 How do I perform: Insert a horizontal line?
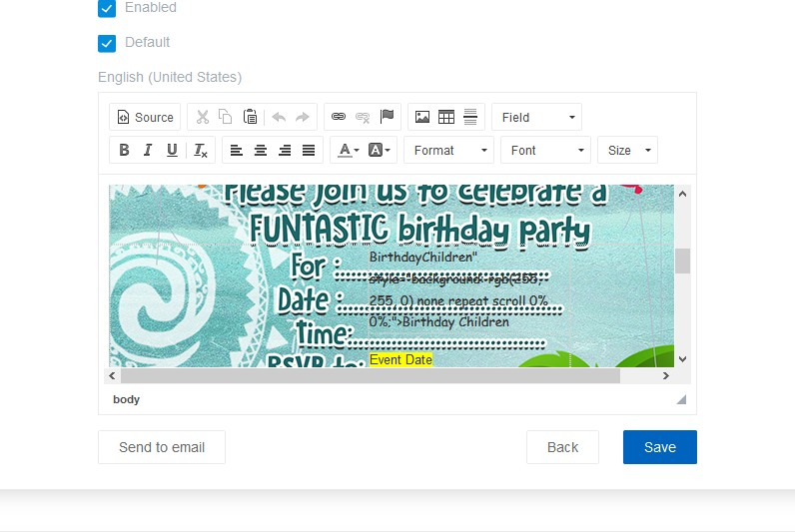tap(470, 117)
